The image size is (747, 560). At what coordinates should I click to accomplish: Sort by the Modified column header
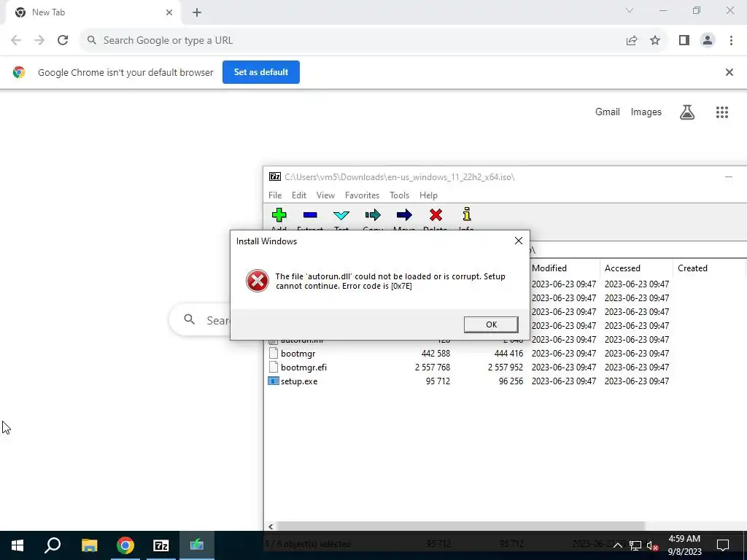pyautogui.click(x=565, y=268)
